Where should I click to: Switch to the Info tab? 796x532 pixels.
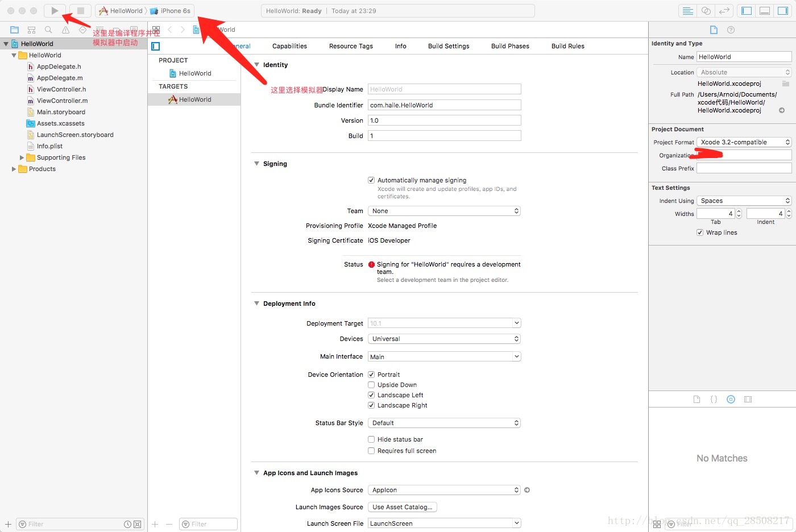click(x=401, y=46)
